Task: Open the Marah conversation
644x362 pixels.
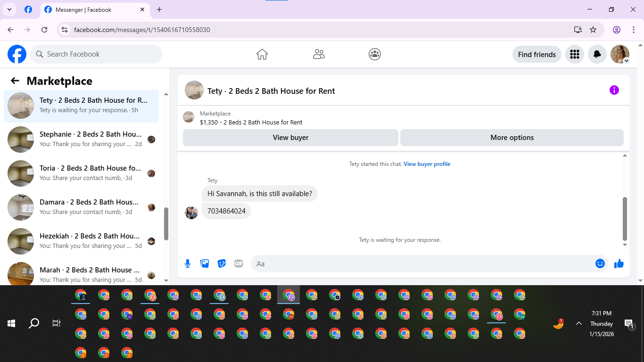Action: (x=81, y=273)
